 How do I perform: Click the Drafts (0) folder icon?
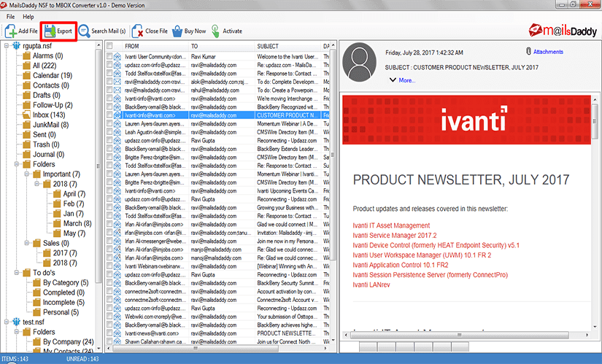26,95
